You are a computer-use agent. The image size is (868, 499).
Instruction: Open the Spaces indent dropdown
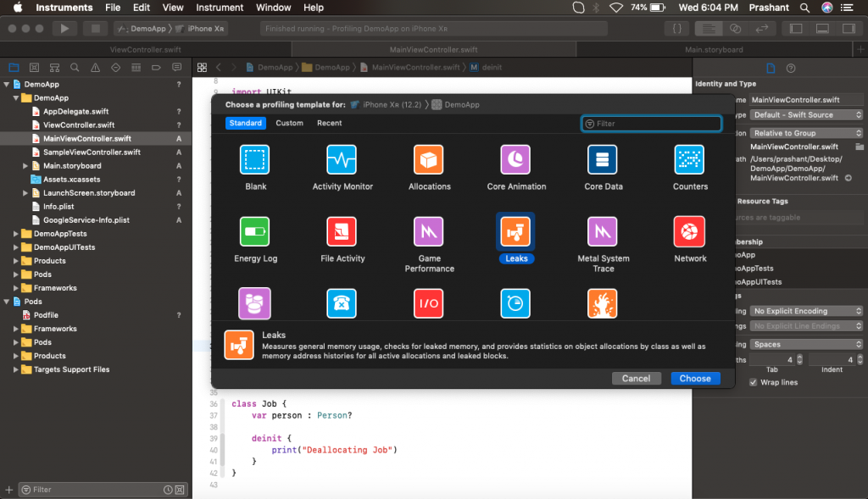(806, 344)
